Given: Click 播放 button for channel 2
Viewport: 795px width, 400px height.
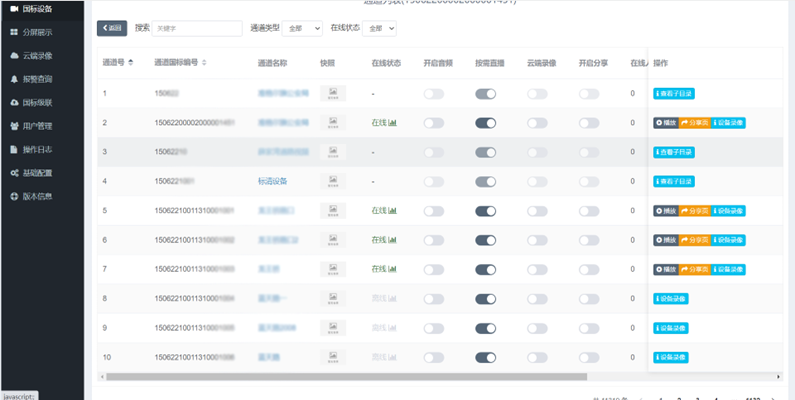Looking at the screenshot, I should [x=666, y=123].
